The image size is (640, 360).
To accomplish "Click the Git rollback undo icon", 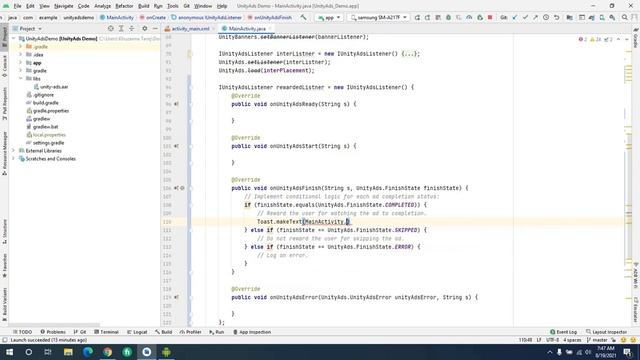I will pyautogui.click(x=556, y=18).
